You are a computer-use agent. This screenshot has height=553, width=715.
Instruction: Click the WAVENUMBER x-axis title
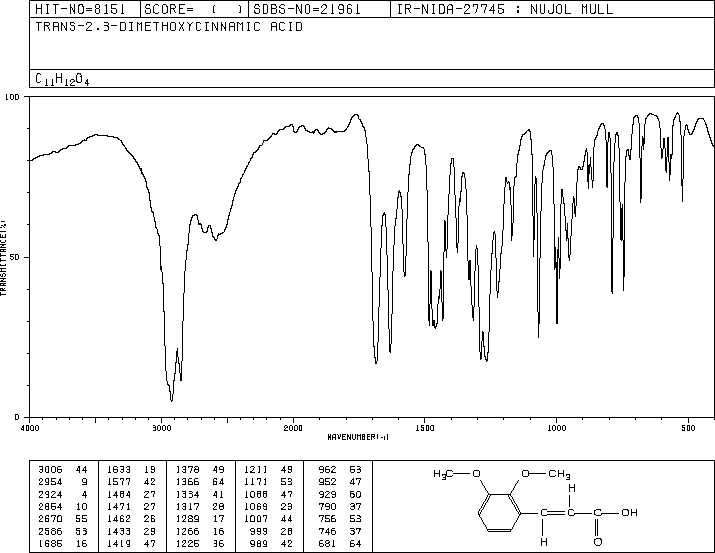coord(358,437)
